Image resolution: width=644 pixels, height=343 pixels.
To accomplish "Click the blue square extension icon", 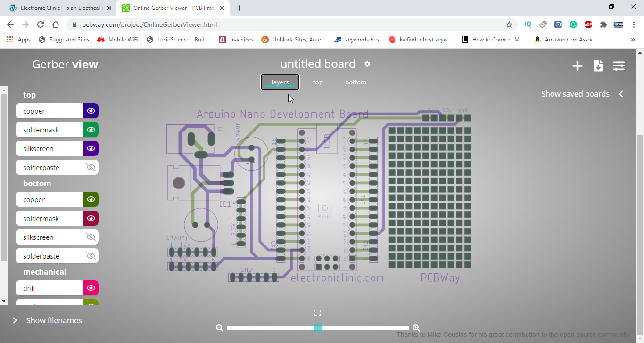I will (558, 24).
